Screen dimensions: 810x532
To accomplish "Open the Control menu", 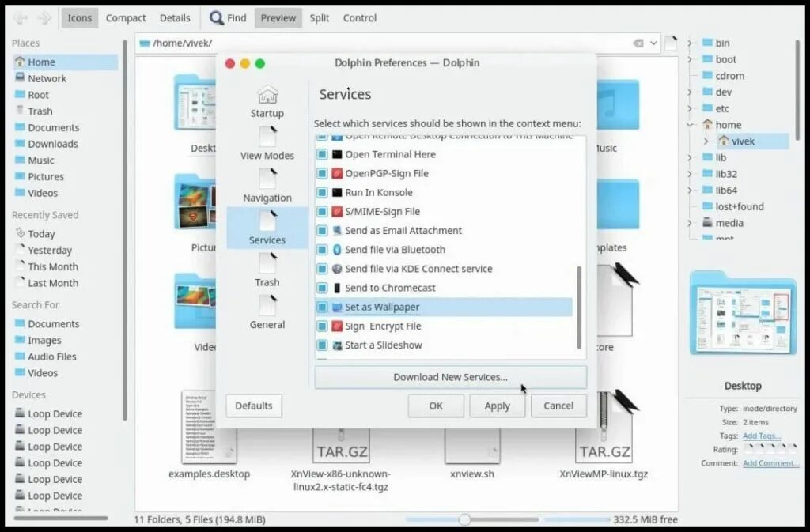I will (x=360, y=18).
